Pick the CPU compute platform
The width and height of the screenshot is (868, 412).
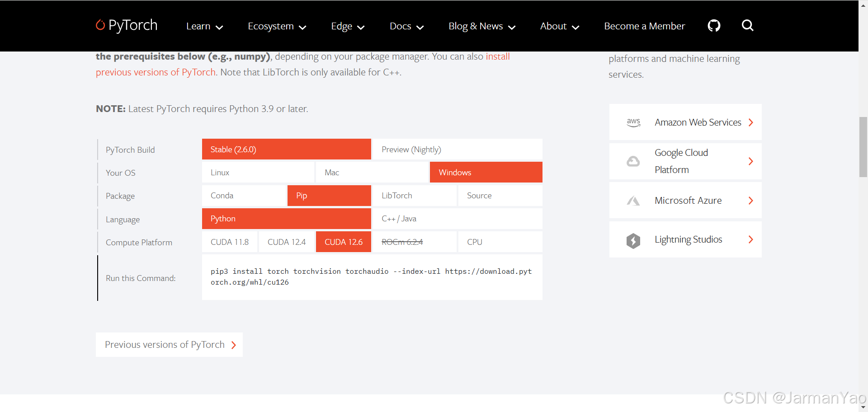[500, 242]
